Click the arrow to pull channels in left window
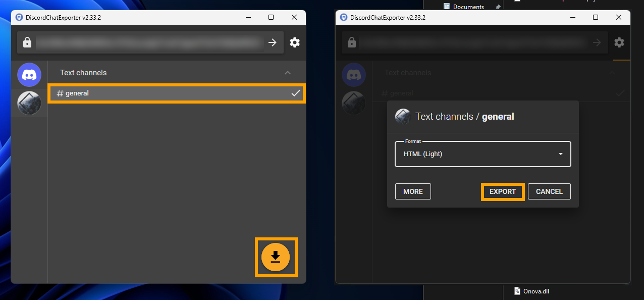644x300 pixels. coord(273,42)
